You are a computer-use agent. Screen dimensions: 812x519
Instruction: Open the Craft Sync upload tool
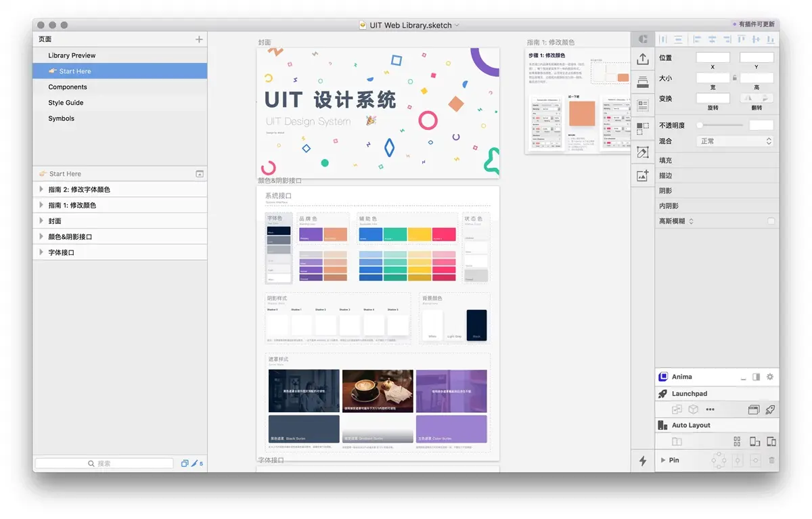(x=643, y=60)
